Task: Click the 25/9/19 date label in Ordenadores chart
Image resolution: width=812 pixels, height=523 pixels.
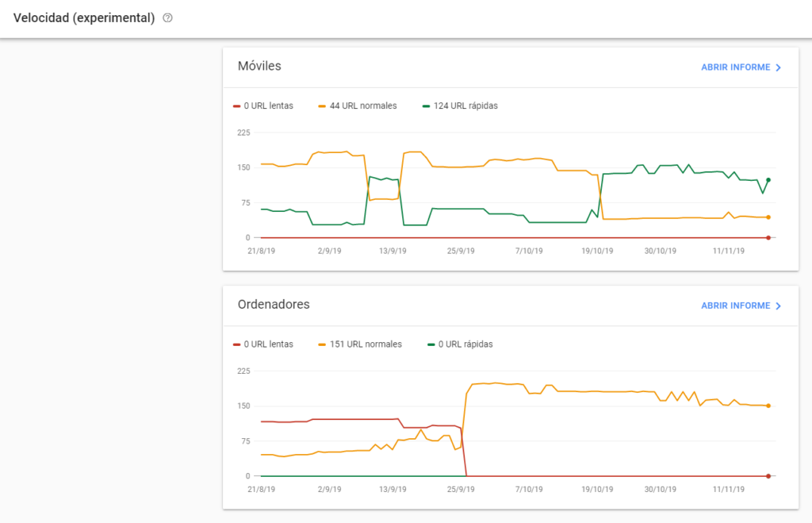Action: click(461, 490)
